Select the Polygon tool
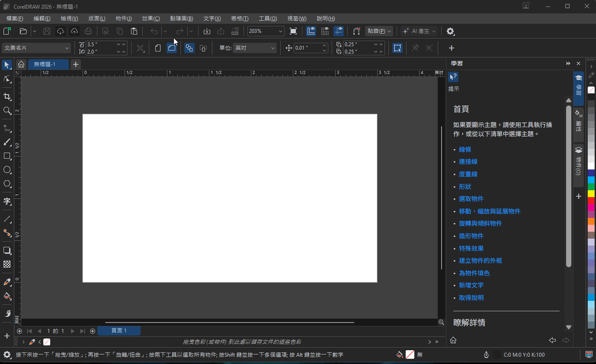 tap(7, 184)
